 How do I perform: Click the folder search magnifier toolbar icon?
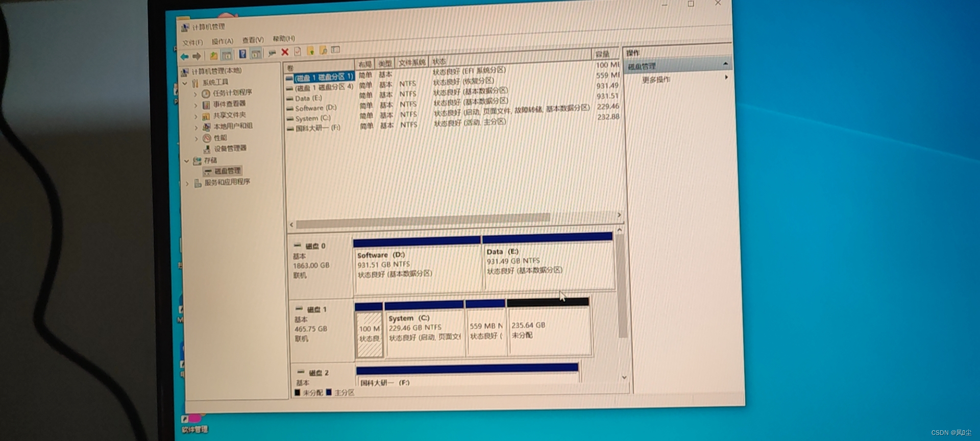[x=323, y=51]
